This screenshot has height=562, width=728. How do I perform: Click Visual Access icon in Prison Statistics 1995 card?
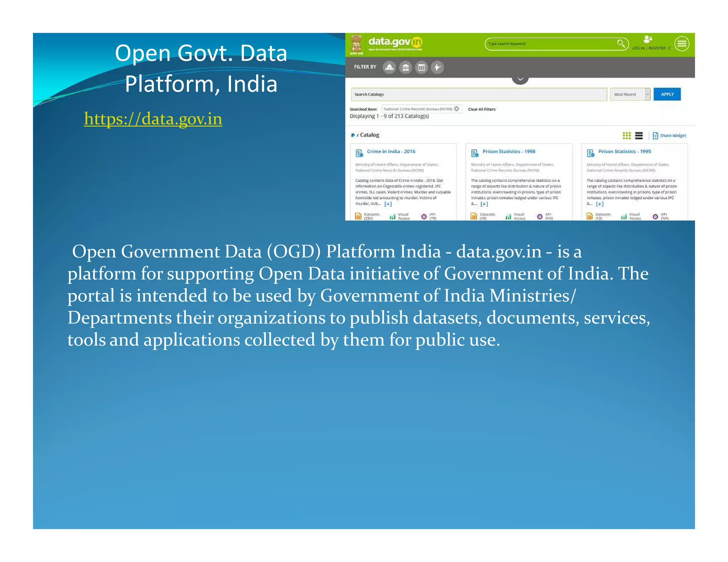[x=624, y=217]
